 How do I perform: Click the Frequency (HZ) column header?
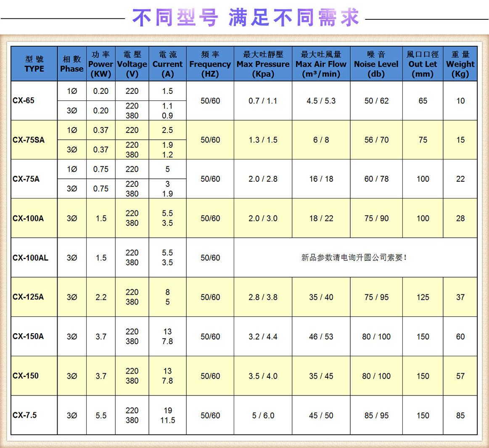[x=210, y=64]
